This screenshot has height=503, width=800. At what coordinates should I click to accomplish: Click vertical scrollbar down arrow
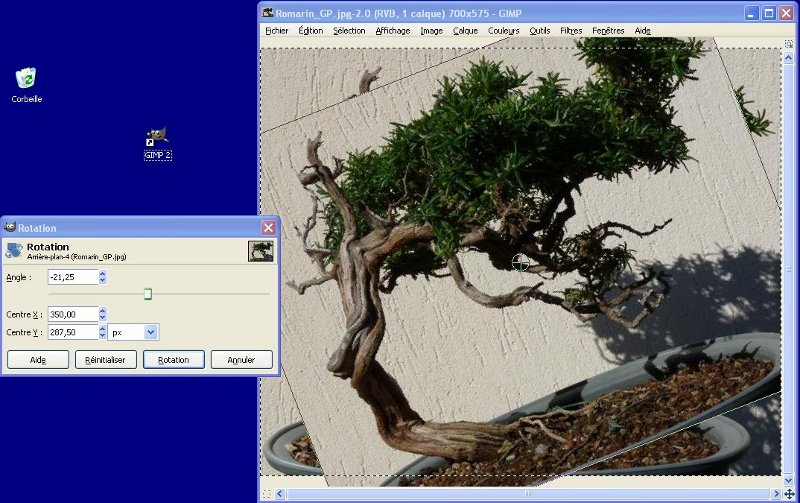click(x=789, y=481)
